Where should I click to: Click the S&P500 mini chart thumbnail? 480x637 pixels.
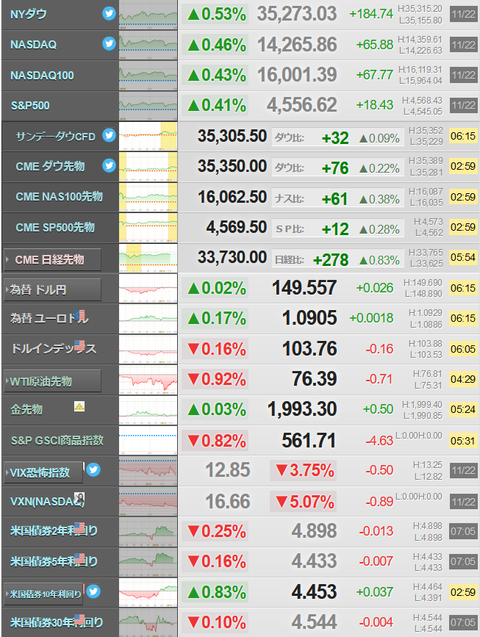tap(148, 106)
